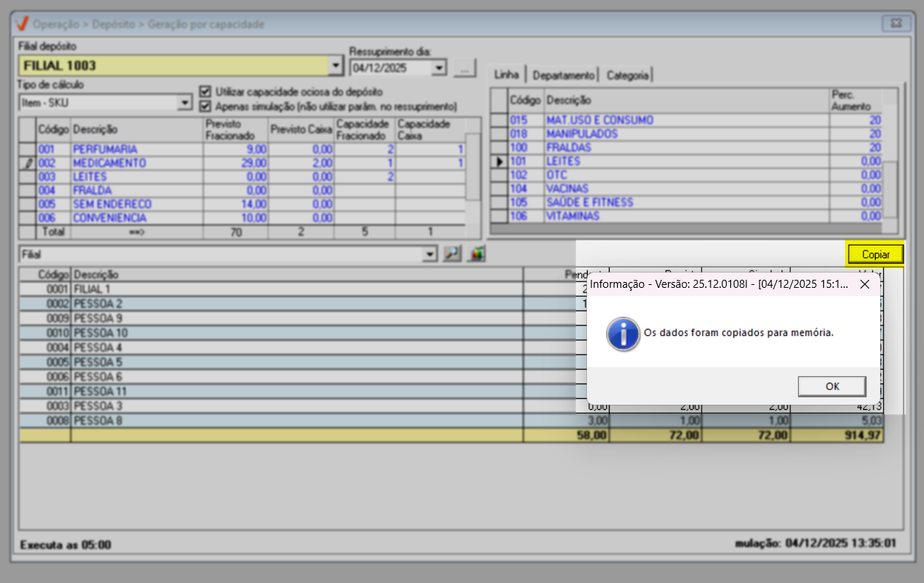Expand the Tipo de cálculo dropdown
The height and width of the screenshot is (583, 924).
click(x=184, y=103)
